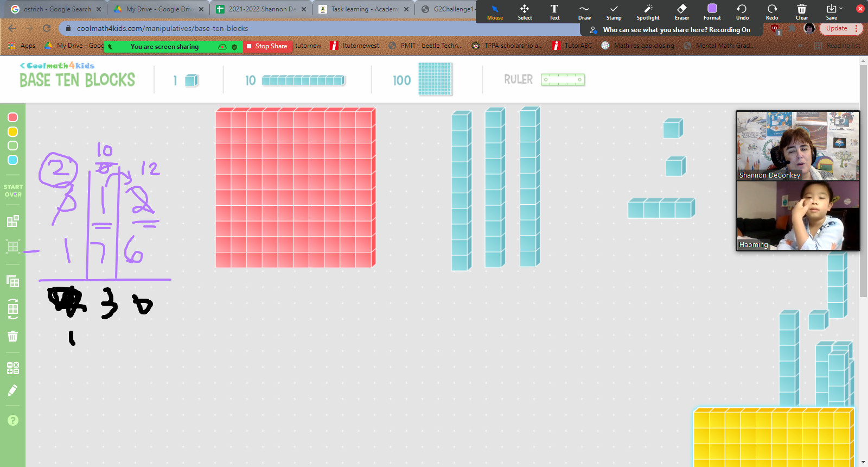Viewport: 868px width, 467px height.
Task: Switch to My Drive Google Drive tab
Action: [x=159, y=9]
